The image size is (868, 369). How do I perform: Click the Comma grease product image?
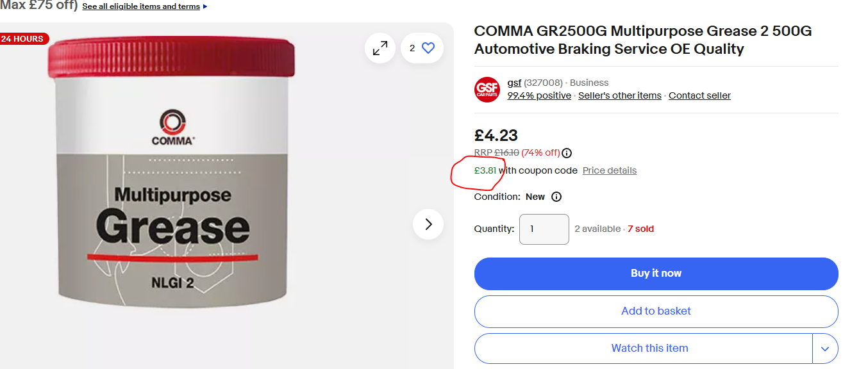173,173
